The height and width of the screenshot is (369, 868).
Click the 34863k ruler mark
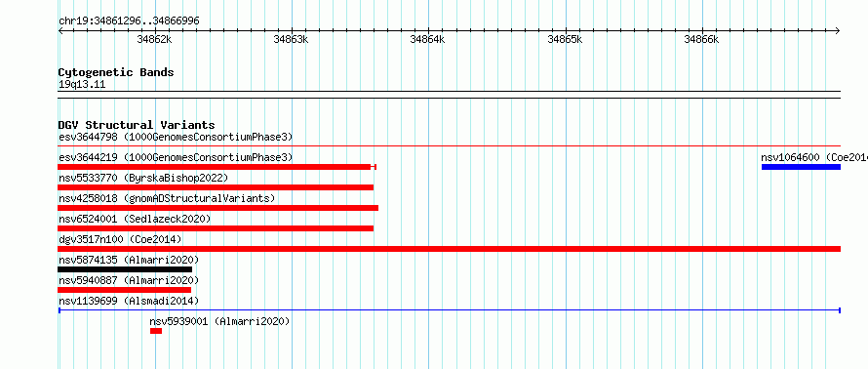pyautogui.click(x=292, y=39)
